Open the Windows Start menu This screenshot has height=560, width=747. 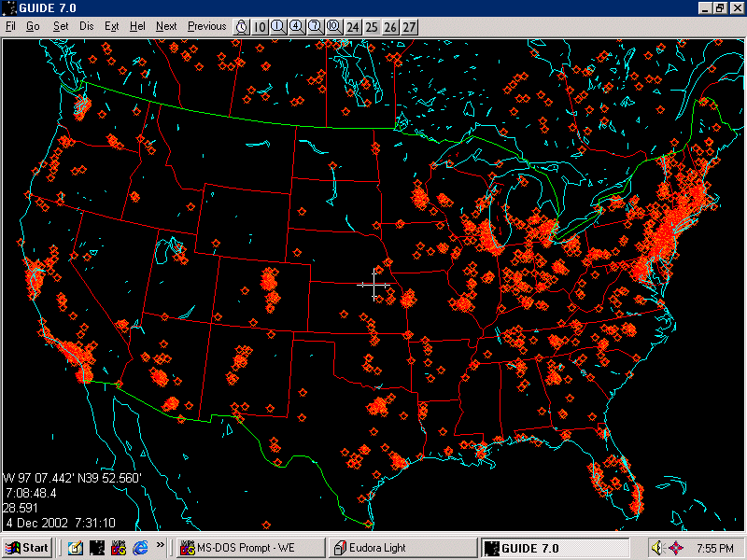click(27, 548)
